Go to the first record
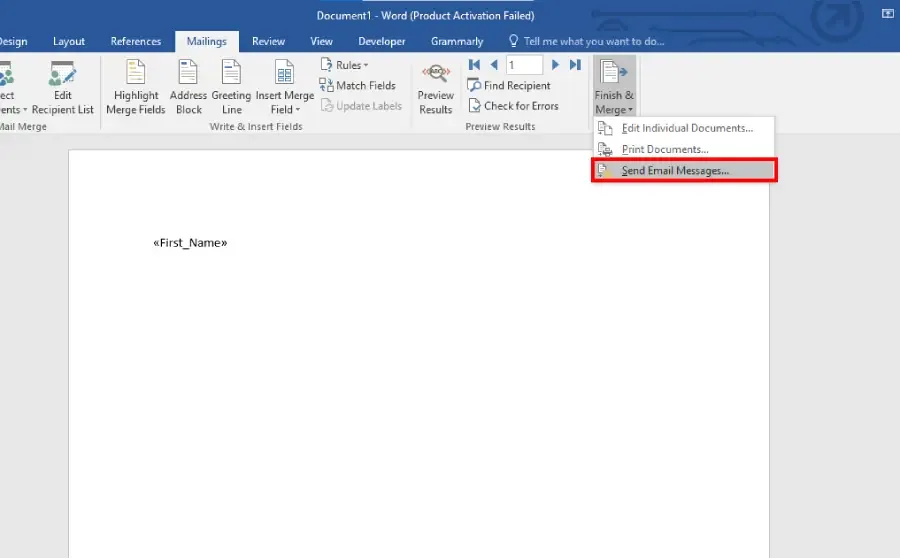Screen dimensions: 900x558 click(474, 65)
